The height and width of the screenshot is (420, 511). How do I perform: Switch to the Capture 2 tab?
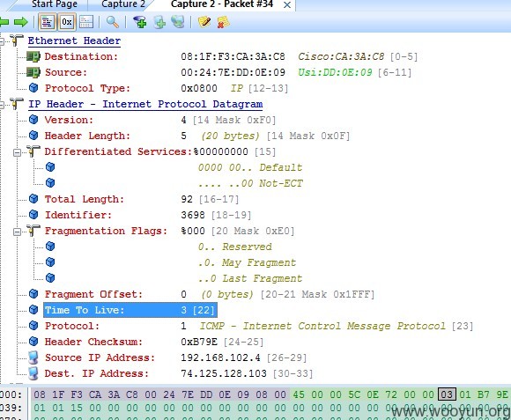pos(122,4)
